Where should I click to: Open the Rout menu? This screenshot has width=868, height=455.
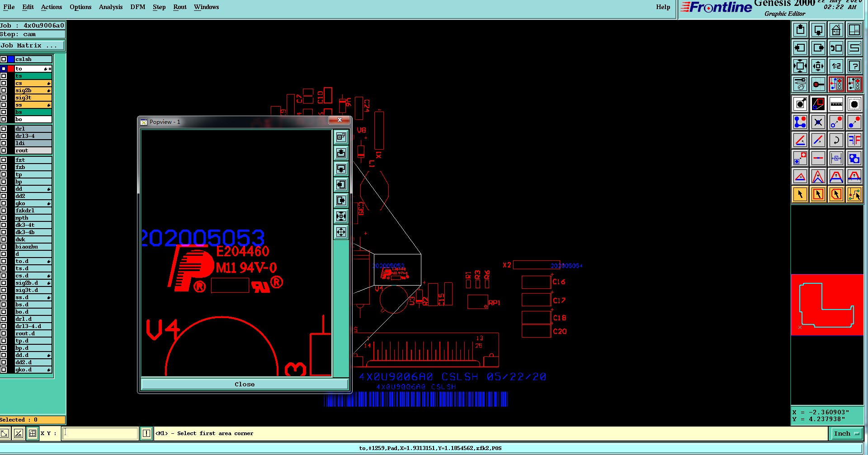[180, 7]
